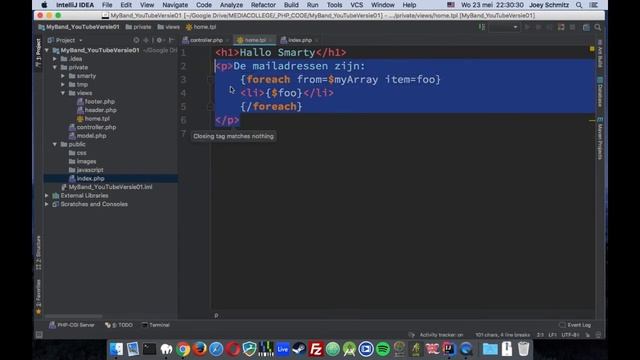Expand External Libraries node

[47, 196]
